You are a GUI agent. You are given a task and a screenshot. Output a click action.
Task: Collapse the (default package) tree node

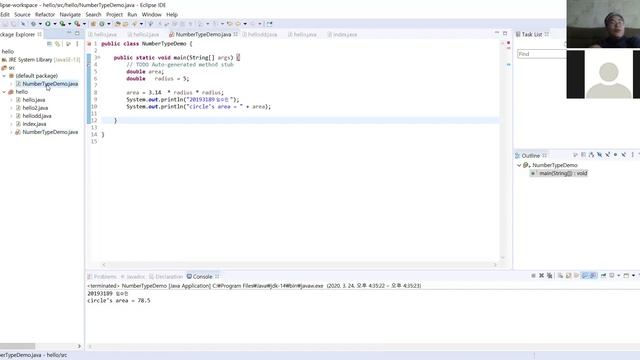coord(4,76)
